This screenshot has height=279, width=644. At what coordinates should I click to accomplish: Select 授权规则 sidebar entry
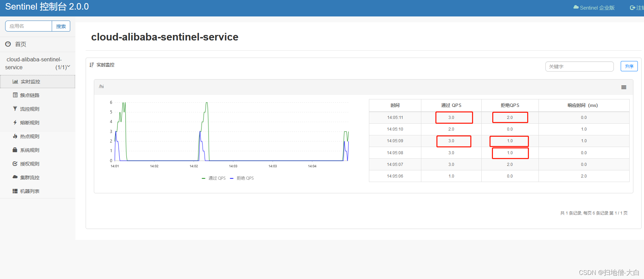click(x=38, y=164)
